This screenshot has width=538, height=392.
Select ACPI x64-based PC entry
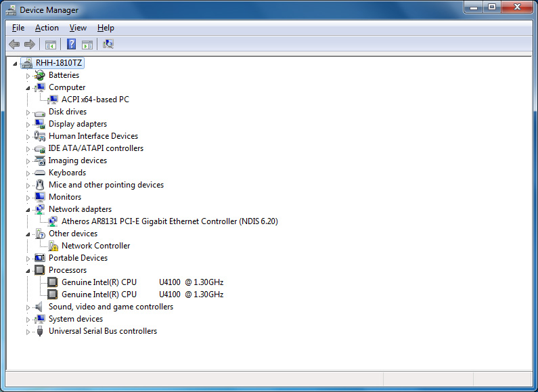tap(95, 100)
